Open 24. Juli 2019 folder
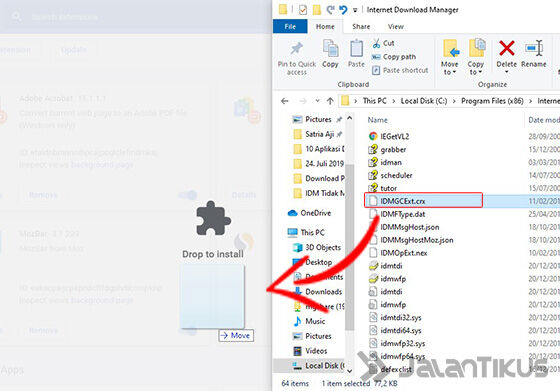This screenshot has height=391, width=560. coord(318,164)
